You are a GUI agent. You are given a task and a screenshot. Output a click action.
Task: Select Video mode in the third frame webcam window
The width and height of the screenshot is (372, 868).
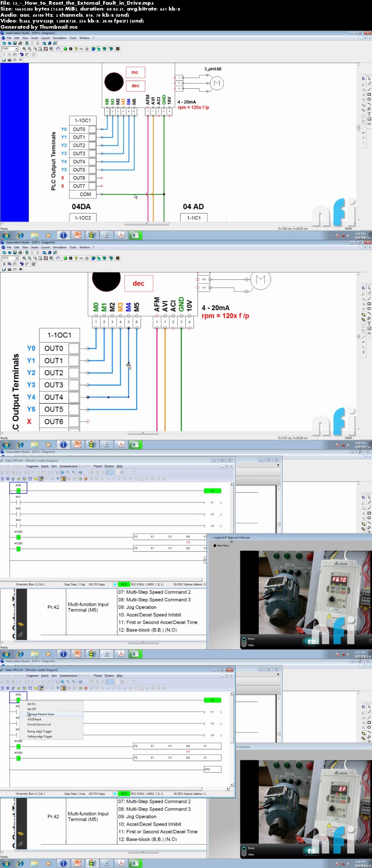click(x=251, y=645)
